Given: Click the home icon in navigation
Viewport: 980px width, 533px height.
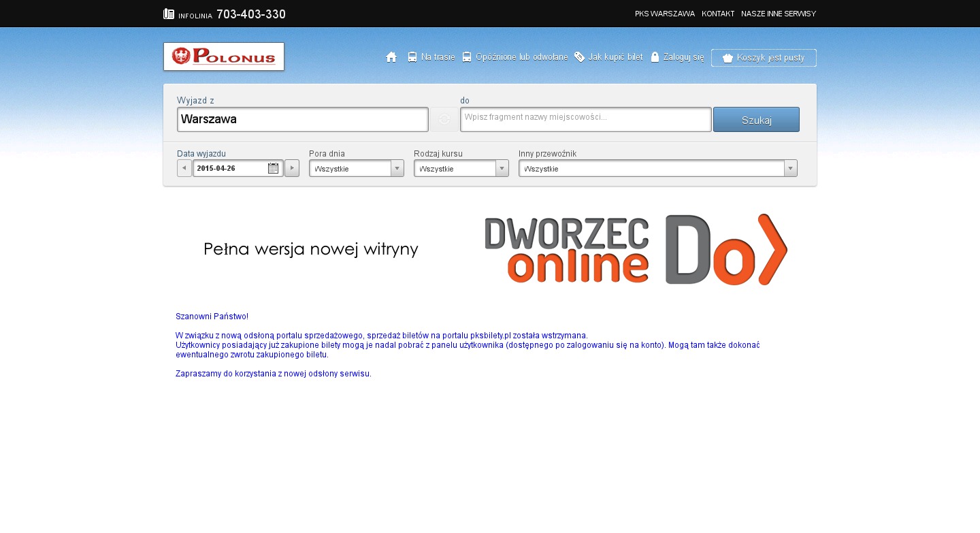Looking at the screenshot, I should pos(391,57).
